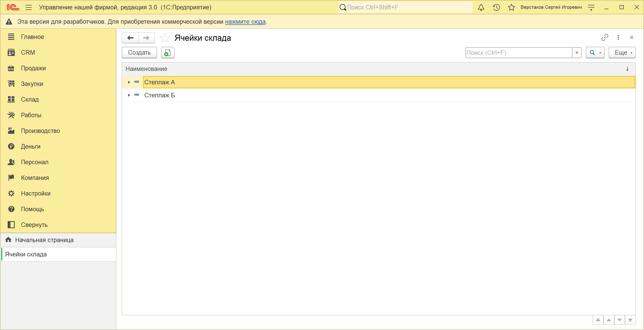Open the main hamburger menu in title bar
This screenshot has height=330, width=644.
29,7
